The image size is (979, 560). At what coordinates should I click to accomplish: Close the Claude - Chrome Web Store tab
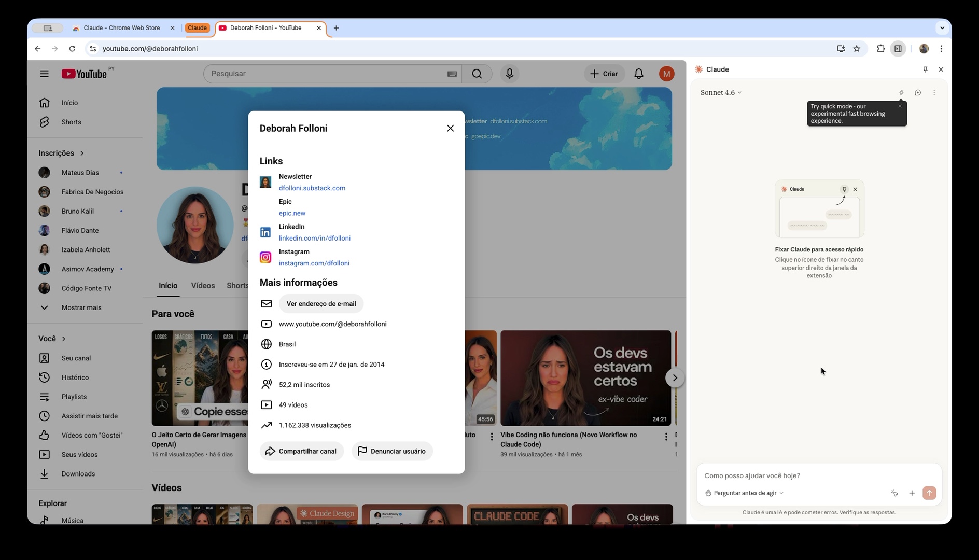(x=172, y=28)
